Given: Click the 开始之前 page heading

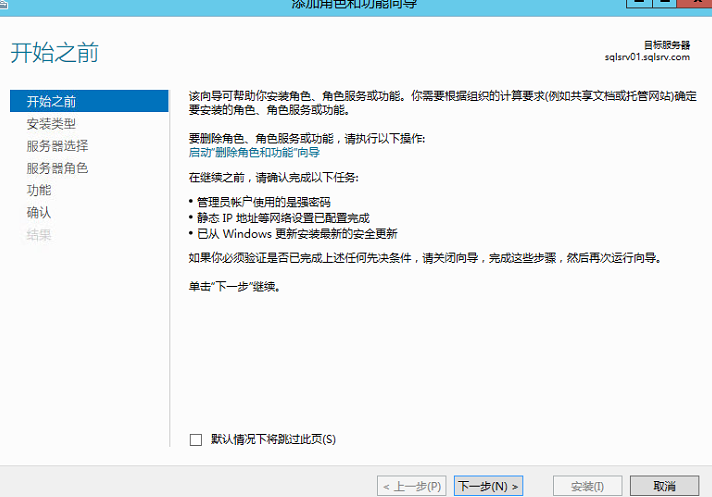Looking at the screenshot, I should click(x=54, y=52).
